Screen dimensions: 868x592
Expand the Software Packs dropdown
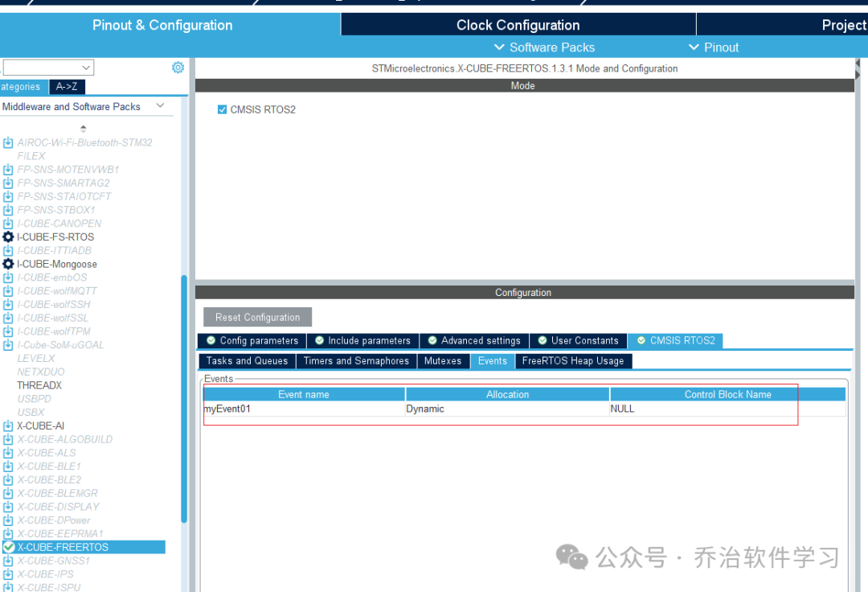544,47
